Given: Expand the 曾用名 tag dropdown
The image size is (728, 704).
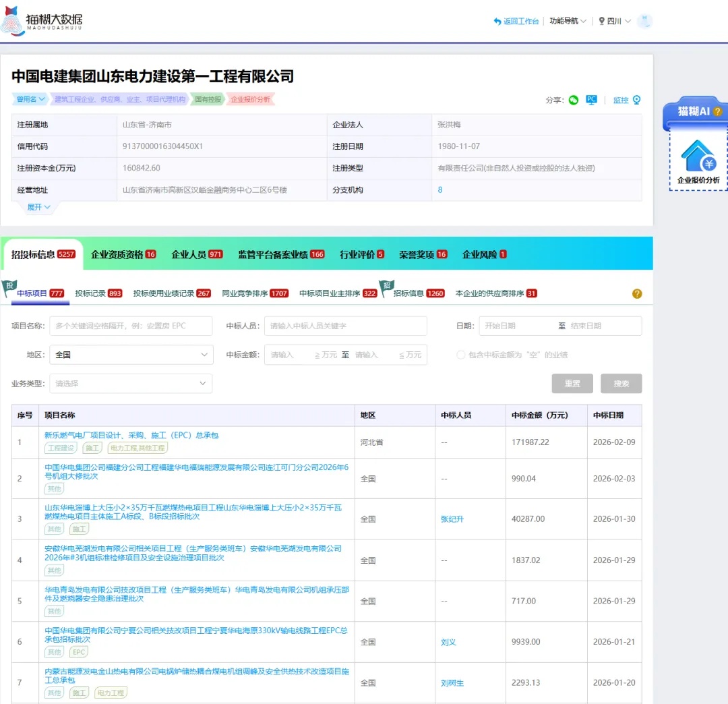Looking at the screenshot, I should [x=30, y=99].
